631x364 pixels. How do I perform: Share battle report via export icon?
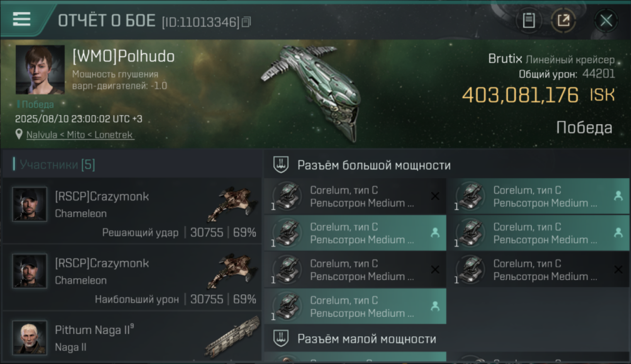point(564,20)
